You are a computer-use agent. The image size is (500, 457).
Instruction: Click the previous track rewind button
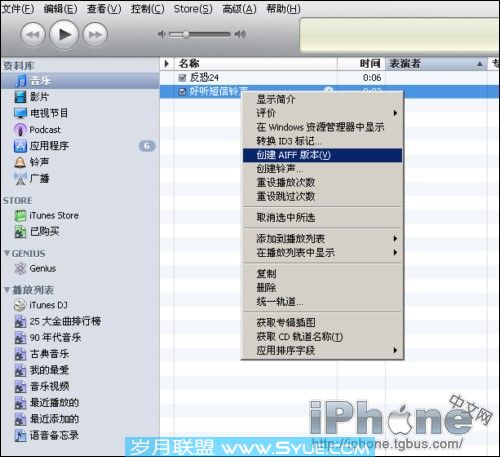pyautogui.click(x=33, y=35)
